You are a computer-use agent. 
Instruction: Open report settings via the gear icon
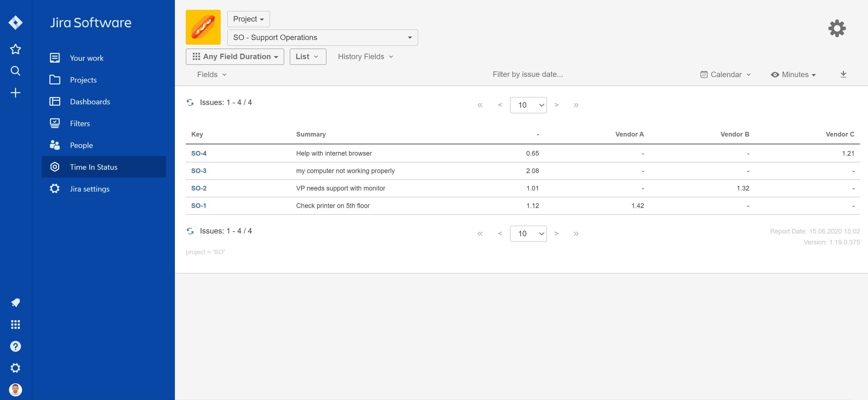[x=836, y=29]
